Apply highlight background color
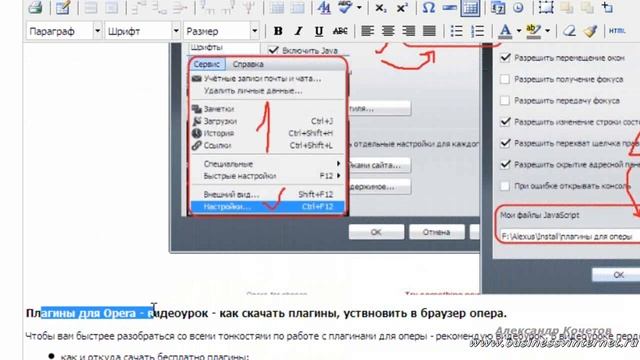Viewport: 640px width, 360px height. click(533, 31)
